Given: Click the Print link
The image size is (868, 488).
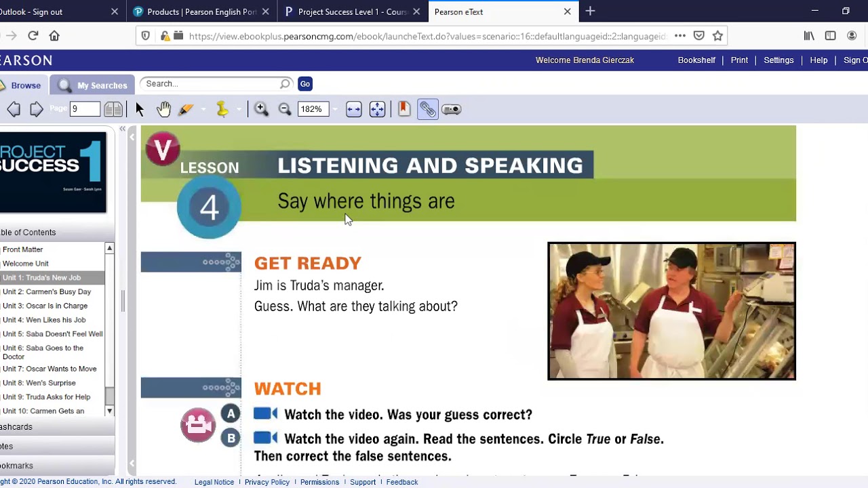Looking at the screenshot, I should 739,60.
